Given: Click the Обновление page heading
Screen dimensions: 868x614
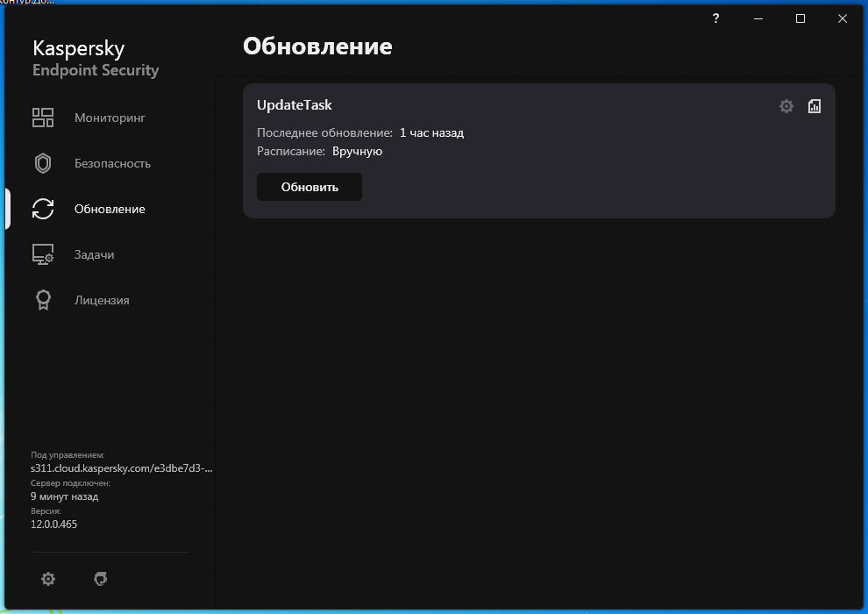Looking at the screenshot, I should (x=317, y=46).
